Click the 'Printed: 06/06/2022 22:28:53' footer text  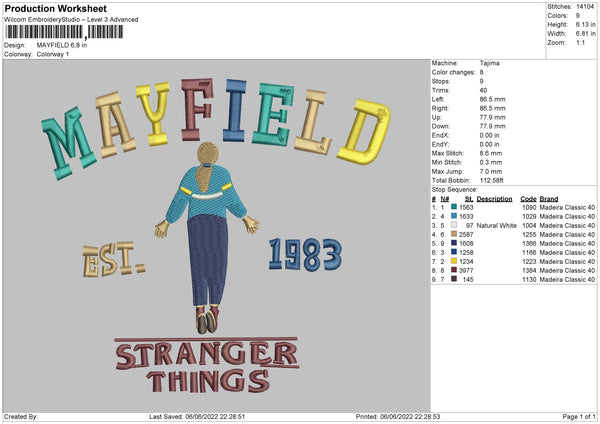coord(398,416)
